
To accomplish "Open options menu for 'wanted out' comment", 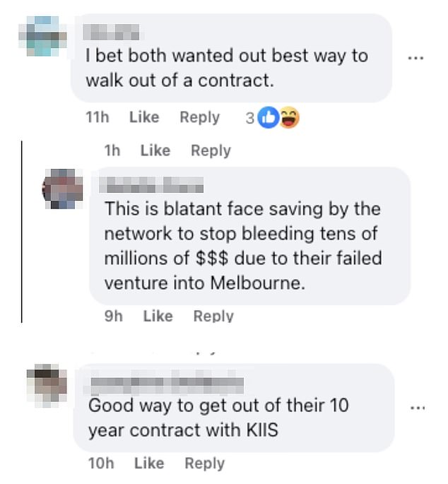I will 415,58.
